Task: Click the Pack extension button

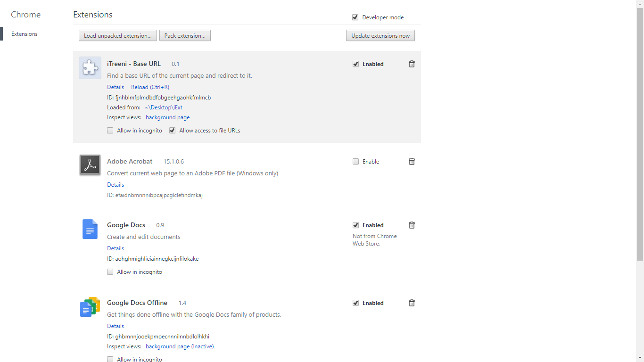Action: (185, 36)
